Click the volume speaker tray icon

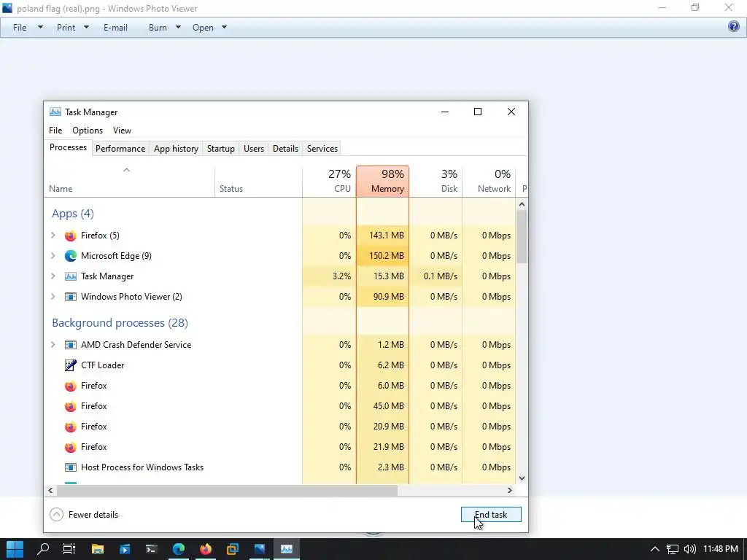tap(689, 550)
